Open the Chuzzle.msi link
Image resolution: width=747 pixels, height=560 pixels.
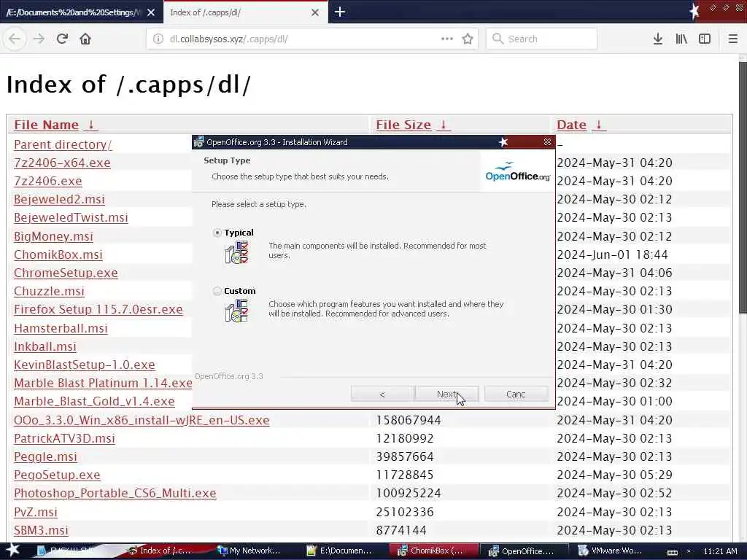[x=49, y=291]
